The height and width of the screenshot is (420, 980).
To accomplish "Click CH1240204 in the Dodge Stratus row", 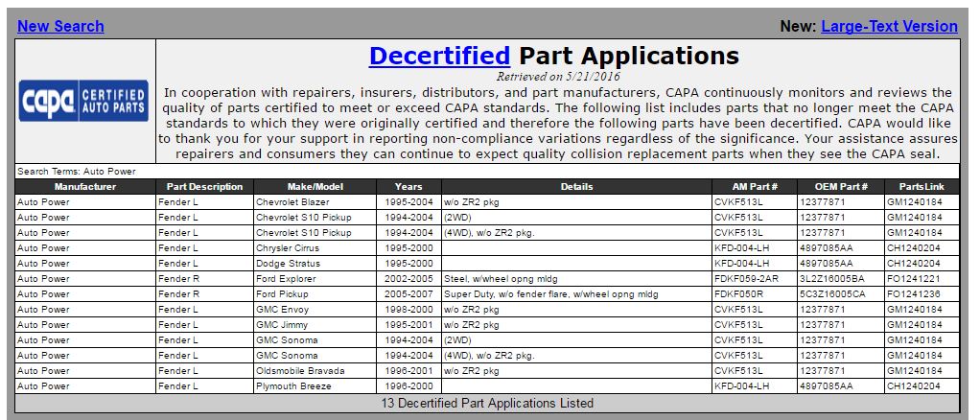I will click(922, 264).
